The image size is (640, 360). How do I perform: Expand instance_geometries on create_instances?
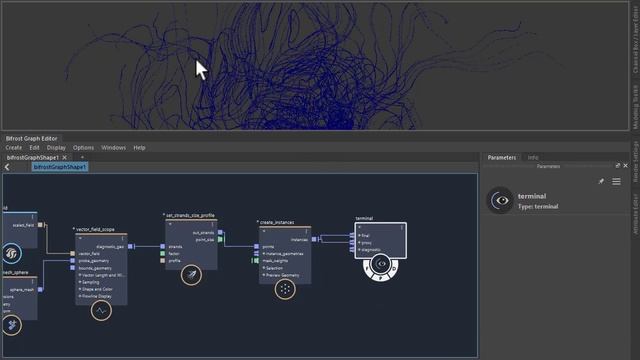click(x=264, y=253)
